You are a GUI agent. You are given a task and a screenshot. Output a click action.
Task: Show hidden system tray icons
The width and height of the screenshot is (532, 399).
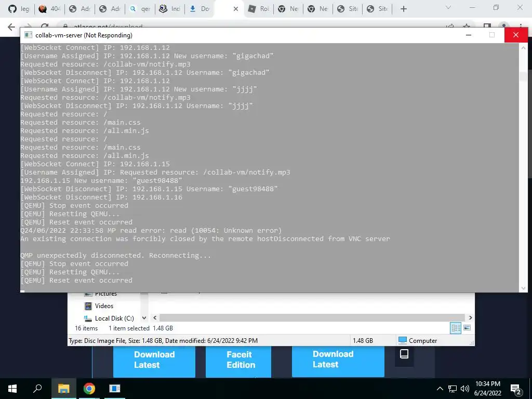point(440,389)
